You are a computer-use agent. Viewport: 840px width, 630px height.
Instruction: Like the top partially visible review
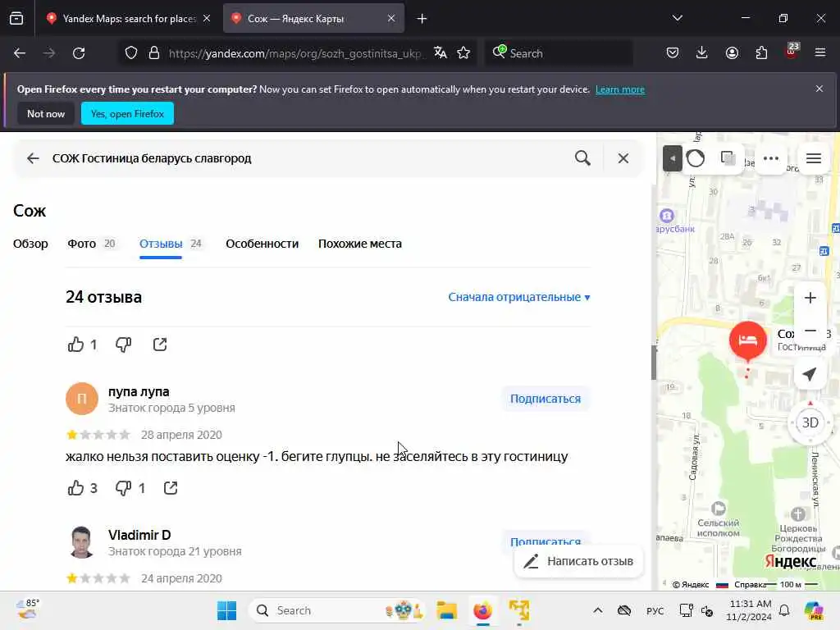[x=75, y=344]
